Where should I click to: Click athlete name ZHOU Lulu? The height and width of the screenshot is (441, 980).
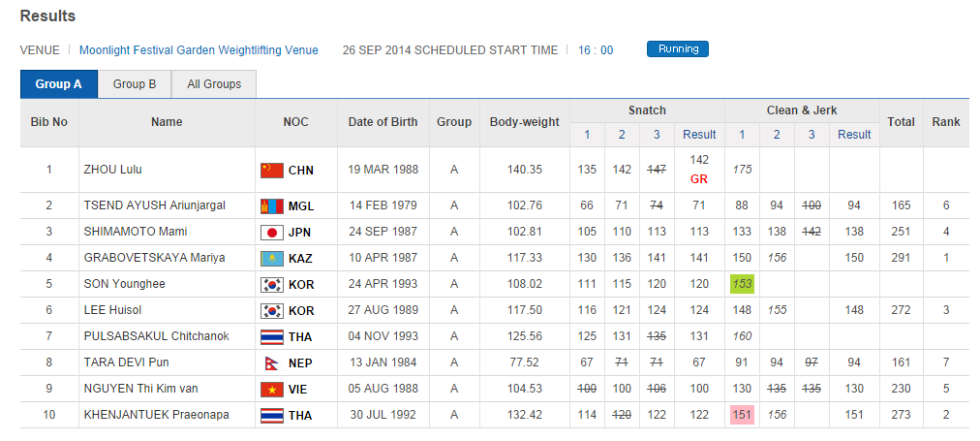(x=112, y=170)
